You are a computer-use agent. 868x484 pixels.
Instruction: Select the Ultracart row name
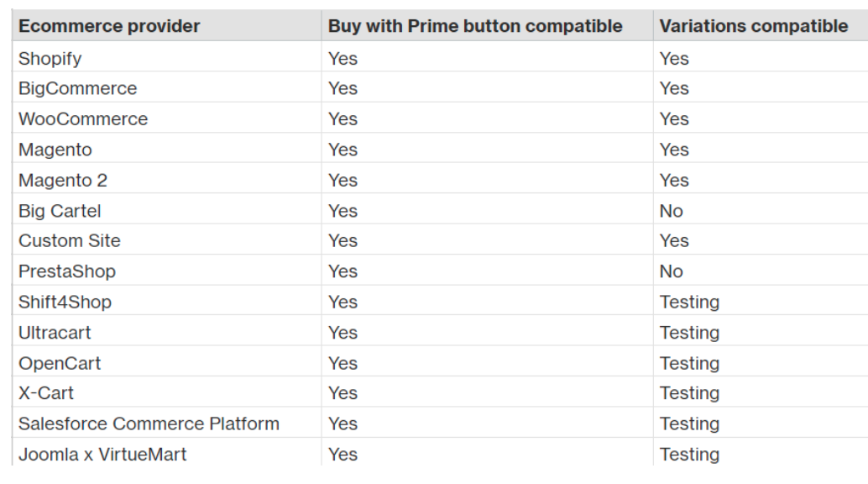point(55,333)
